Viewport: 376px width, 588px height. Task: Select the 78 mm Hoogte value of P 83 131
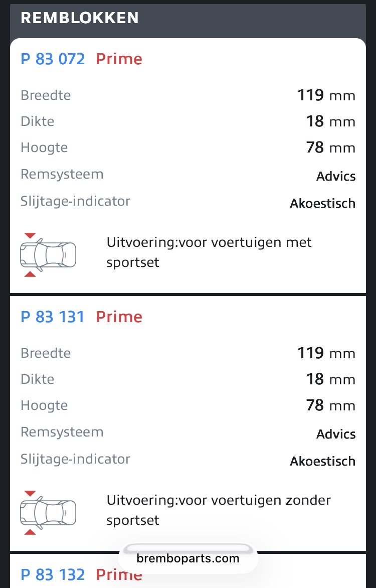330,405
